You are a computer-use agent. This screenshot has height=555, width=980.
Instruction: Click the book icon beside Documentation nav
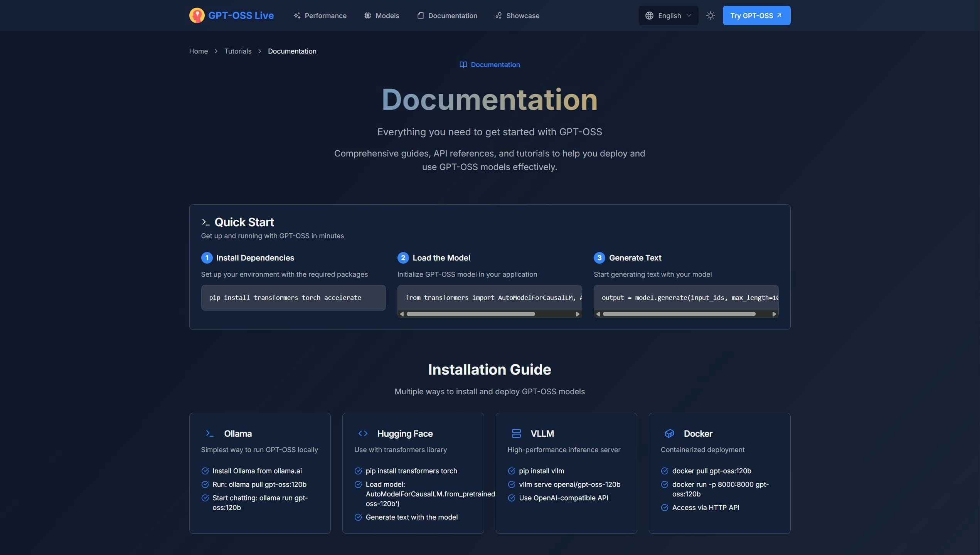coord(421,15)
